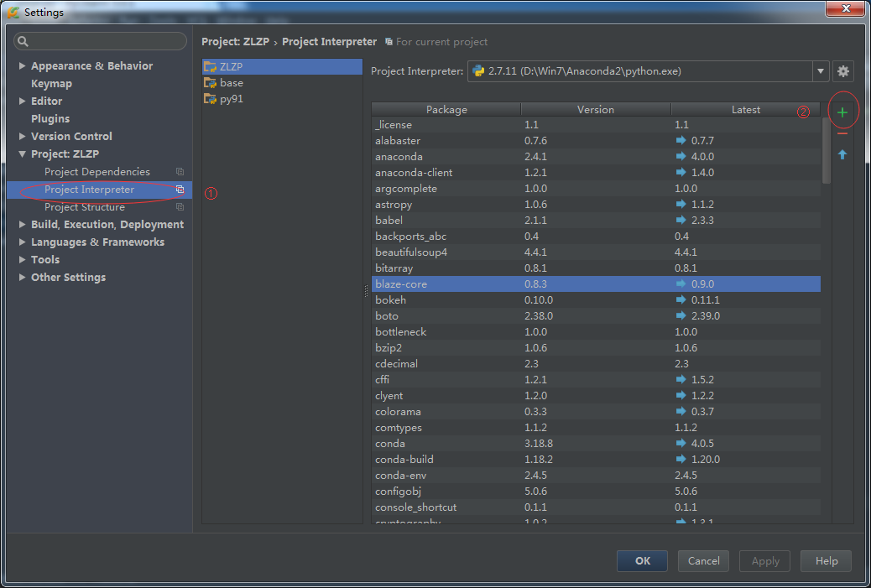Open the Project Interpreter dropdown arrow

pyautogui.click(x=821, y=71)
